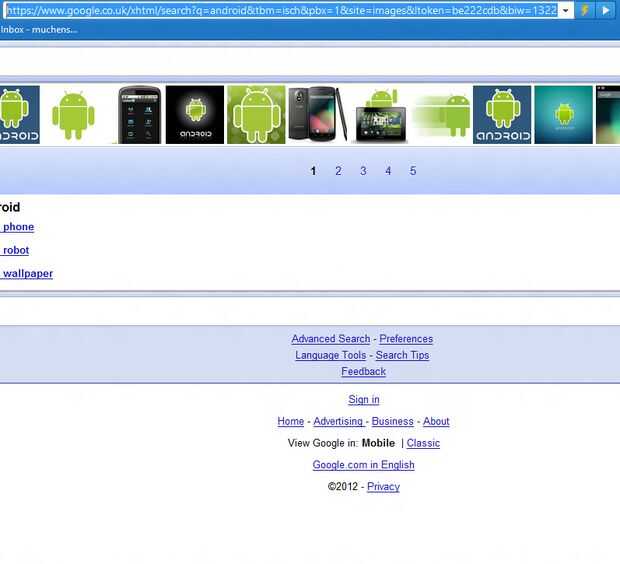Viewport: 620px width, 564px height.
Task: Open the address bar history dropdown arrow
Action: click(x=566, y=11)
